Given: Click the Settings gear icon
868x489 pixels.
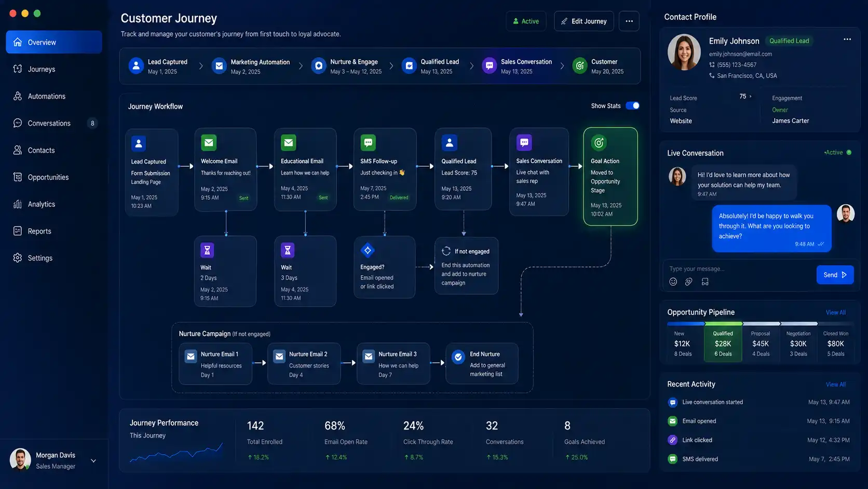Looking at the screenshot, I should (18, 258).
